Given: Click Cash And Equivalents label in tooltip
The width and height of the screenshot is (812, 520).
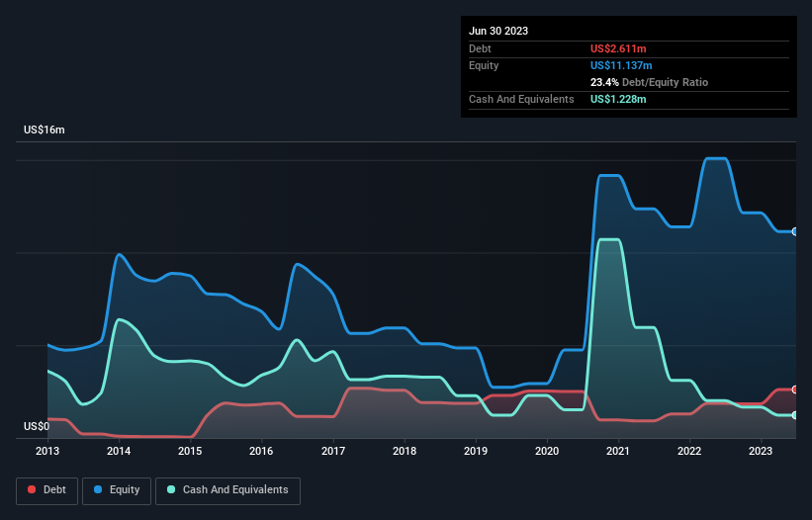Looking at the screenshot, I should (521, 99).
